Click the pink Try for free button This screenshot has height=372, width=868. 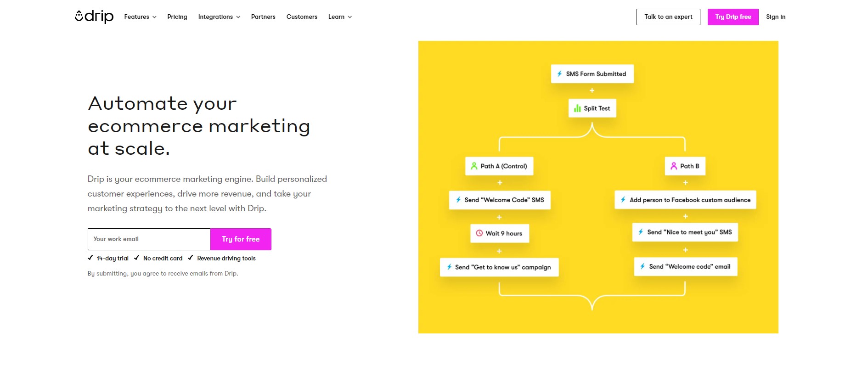[x=241, y=239]
